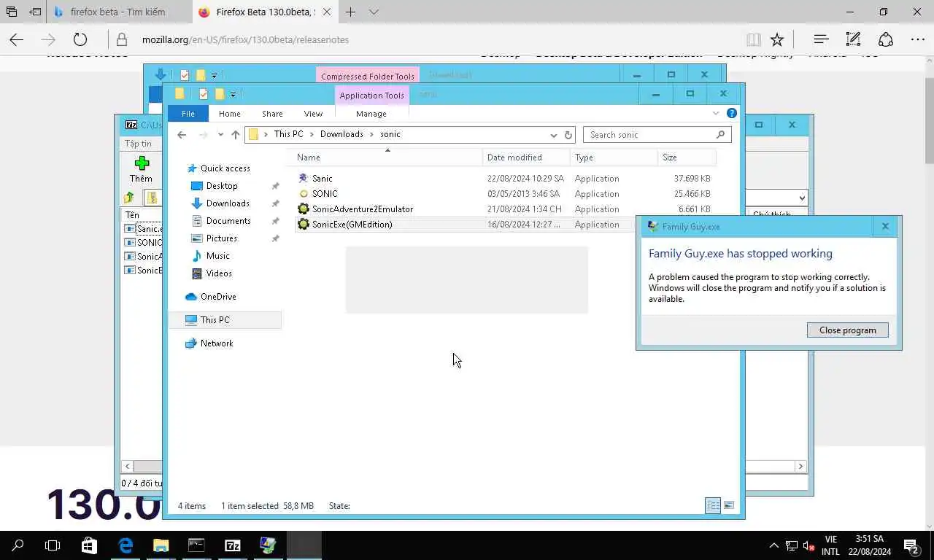Add page to favorites with star icon
Image resolution: width=934 pixels, height=560 pixels.
click(777, 39)
